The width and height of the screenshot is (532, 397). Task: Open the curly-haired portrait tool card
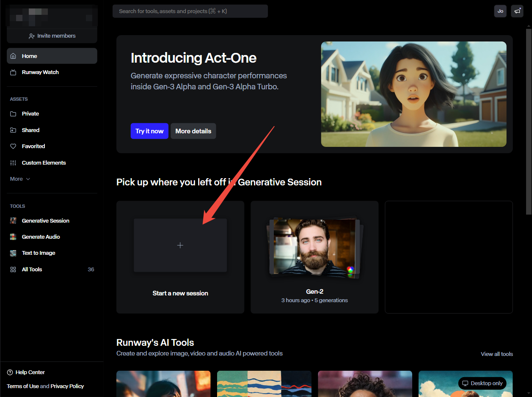coord(365,384)
